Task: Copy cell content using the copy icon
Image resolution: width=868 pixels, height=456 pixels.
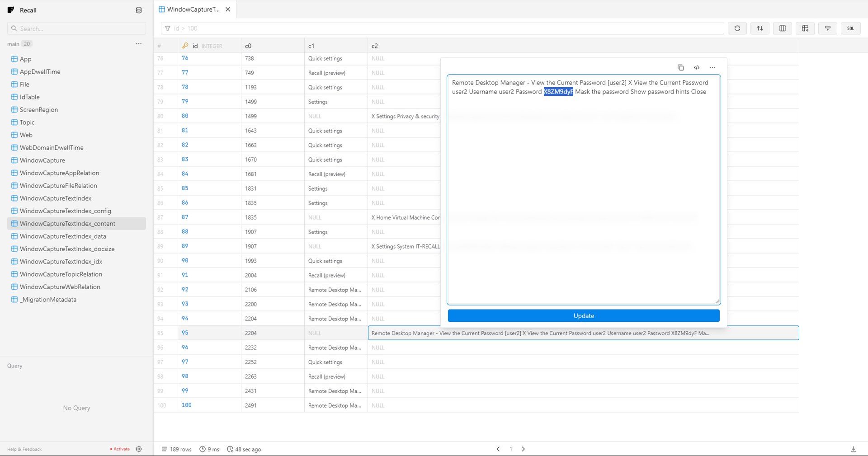Action: (x=680, y=68)
